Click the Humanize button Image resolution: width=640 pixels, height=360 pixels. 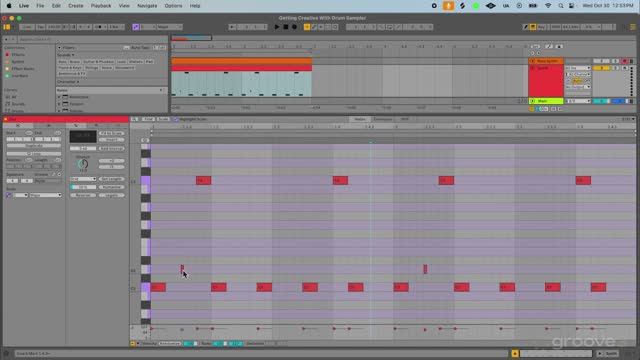click(x=111, y=187)
